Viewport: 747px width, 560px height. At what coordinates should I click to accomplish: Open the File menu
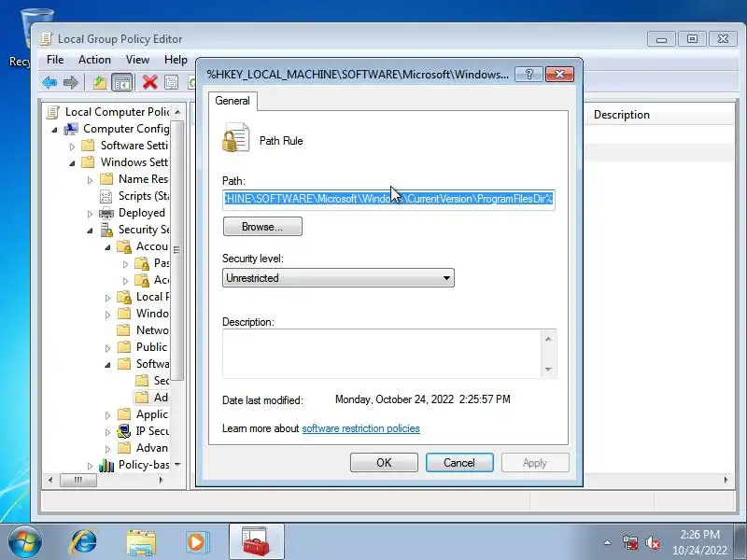click(55, 60)
